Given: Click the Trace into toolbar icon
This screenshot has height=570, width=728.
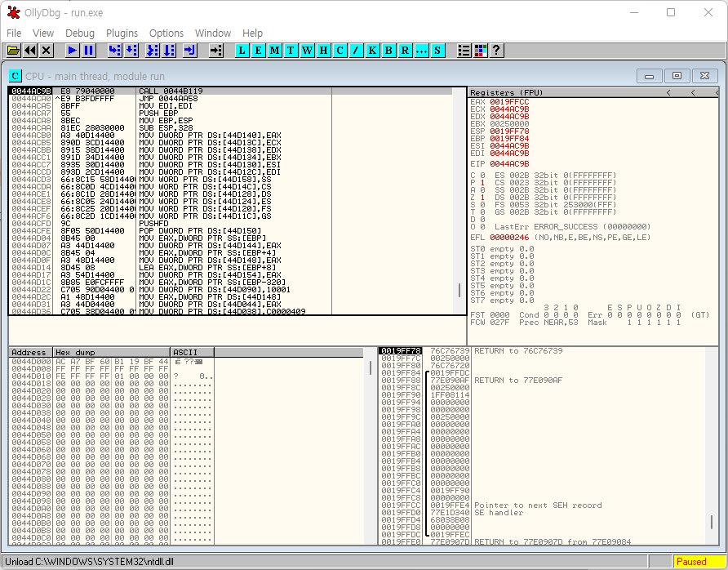Looking at the screenshot, I should 153,50.
